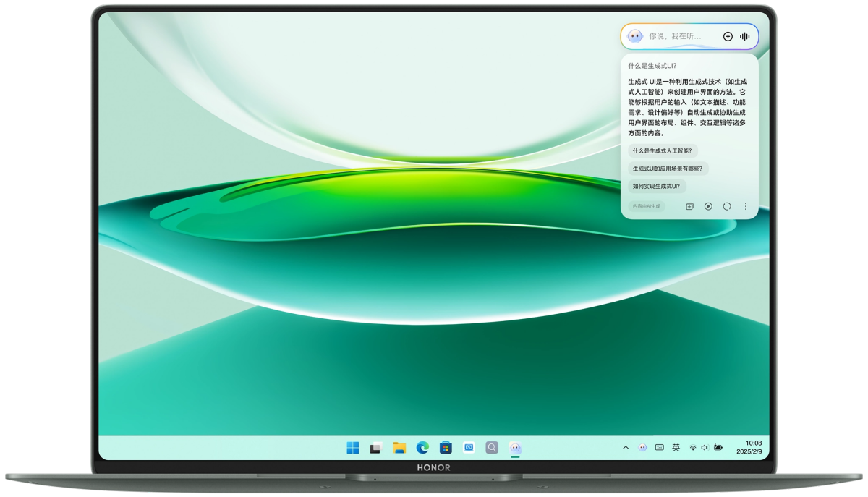The width and height of the screenshot is (868, 497).
Task: Click the battery status icon in the tray
Action: point(718,448)
